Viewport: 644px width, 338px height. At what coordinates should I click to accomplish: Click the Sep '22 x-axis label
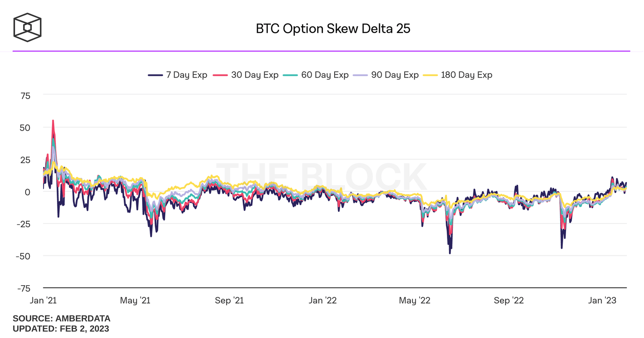tap(509, 301)
